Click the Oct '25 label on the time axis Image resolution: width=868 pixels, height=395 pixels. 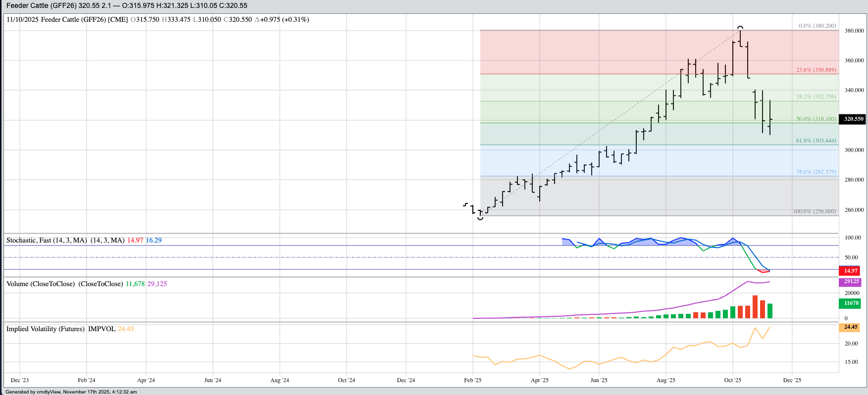732,380
